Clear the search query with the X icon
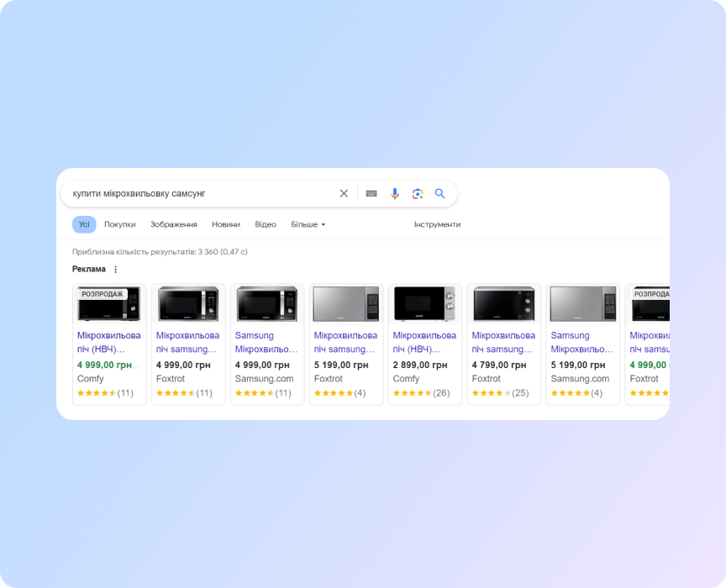 344,193
